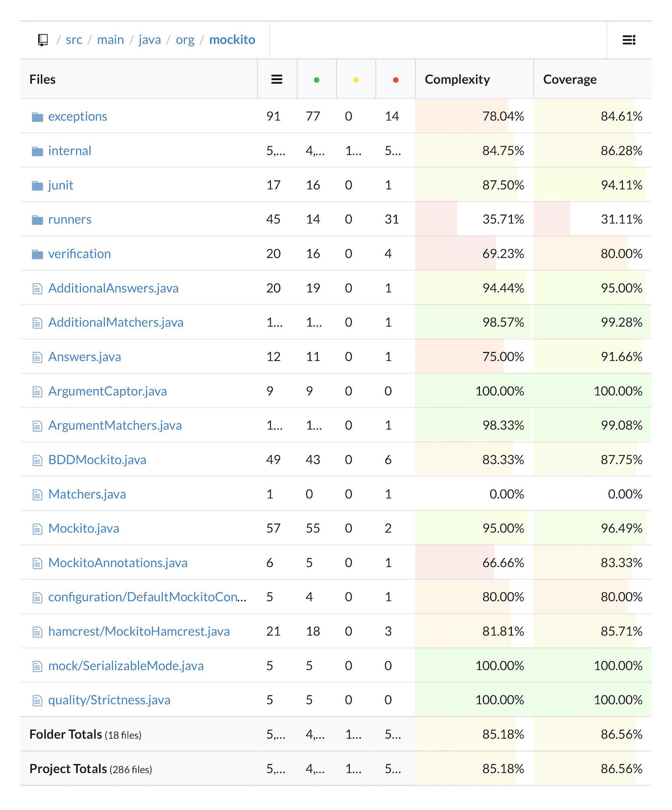Sort table by Complexity column
The image size is (672, 810).
click(x=457, y=79)
